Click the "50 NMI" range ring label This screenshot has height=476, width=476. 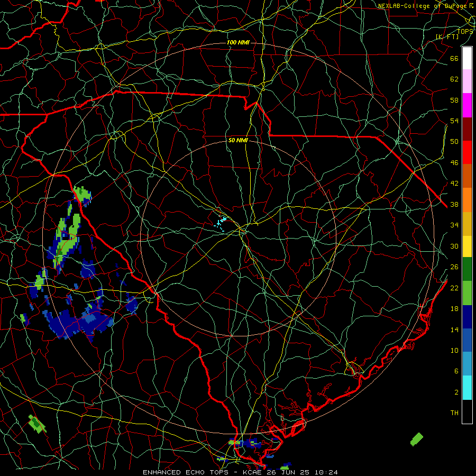(x=238, y=140)
